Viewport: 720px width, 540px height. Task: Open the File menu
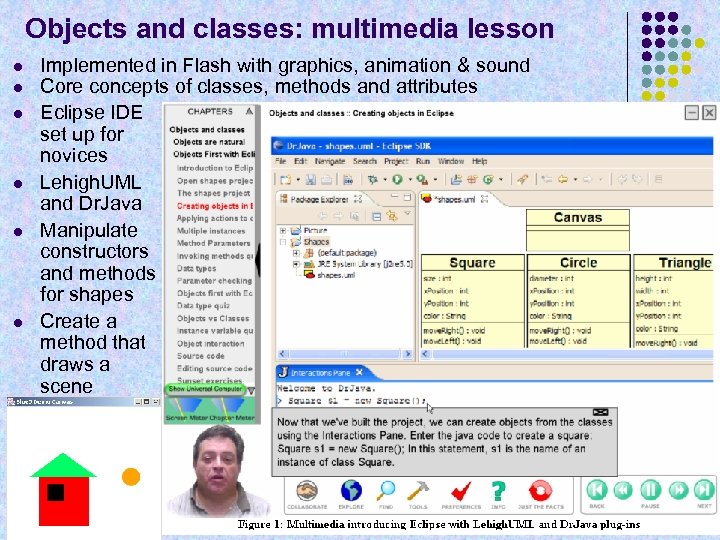pos(281,162)
